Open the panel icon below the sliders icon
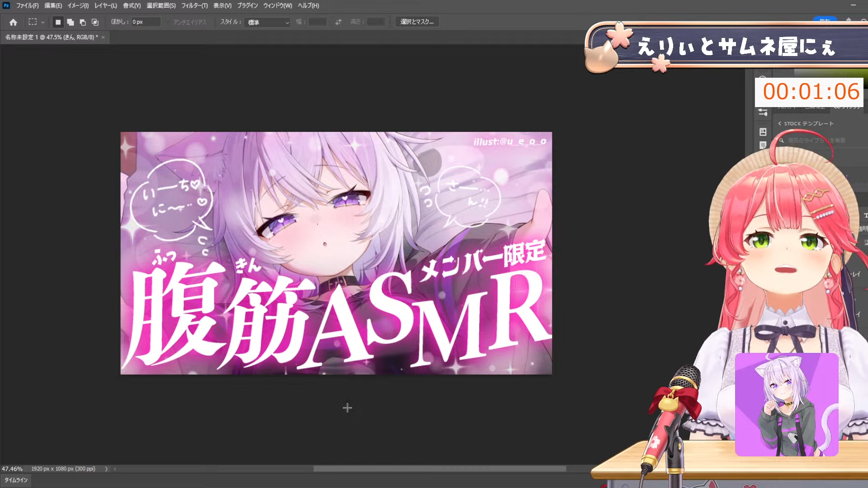Screen dimensions: 868x488 [x=763, y=132]
